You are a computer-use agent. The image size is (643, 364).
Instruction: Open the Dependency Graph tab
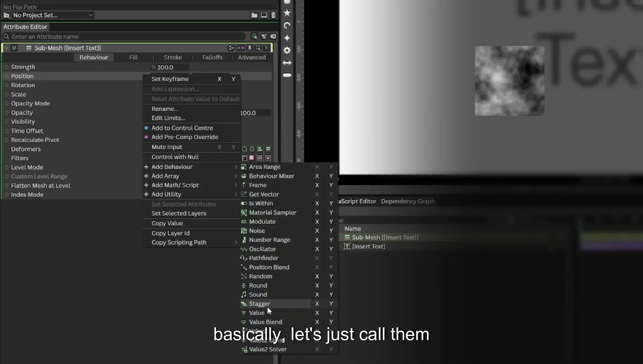pyautogui.click(x=408, y=201)
